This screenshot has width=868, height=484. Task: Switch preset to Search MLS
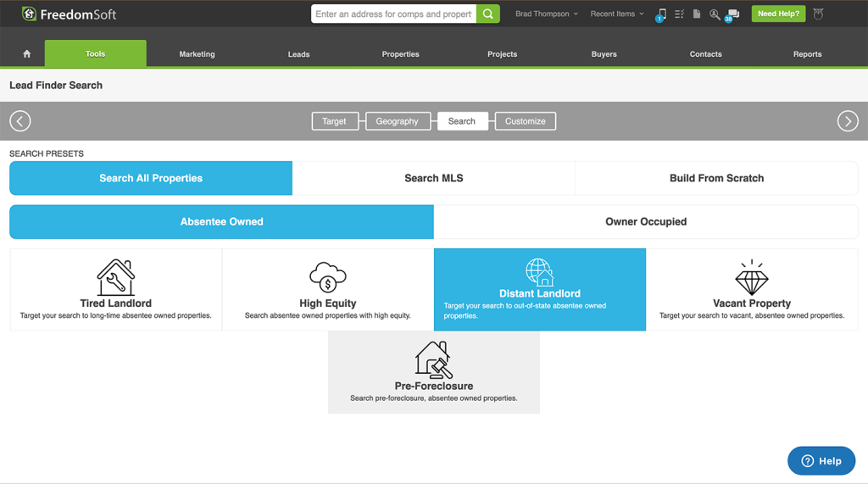434,178
